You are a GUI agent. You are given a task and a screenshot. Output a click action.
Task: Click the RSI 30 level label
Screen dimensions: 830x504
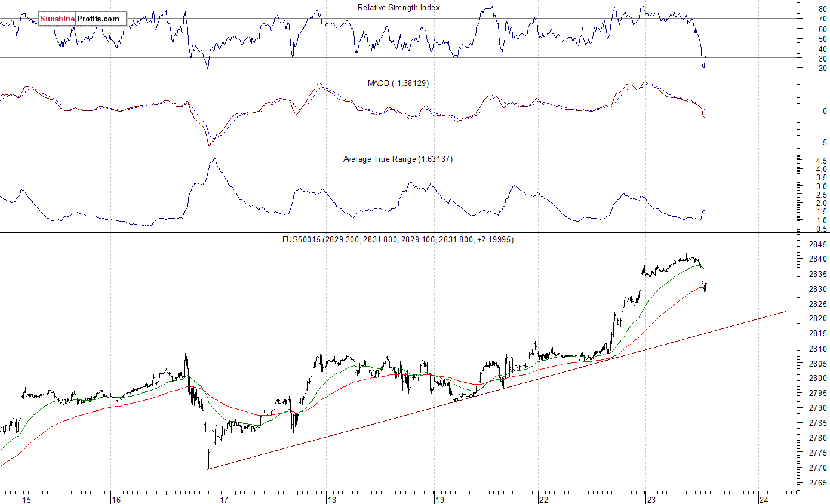point(822,59)
